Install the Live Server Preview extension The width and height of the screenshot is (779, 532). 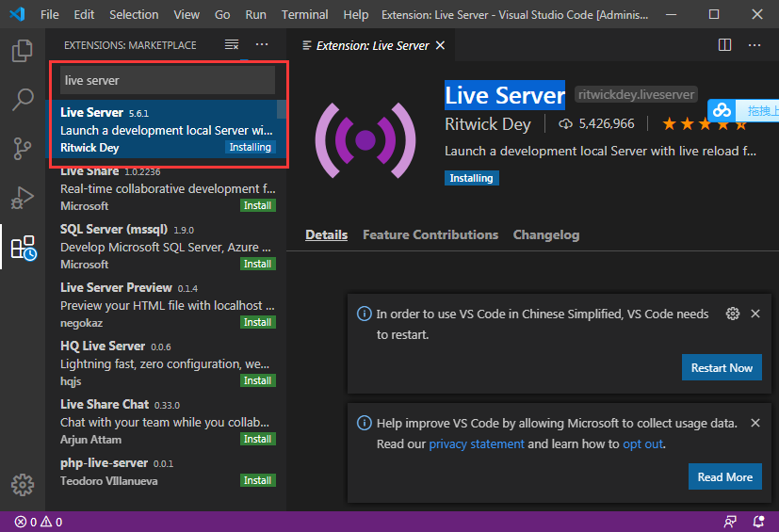pos(257,322)
